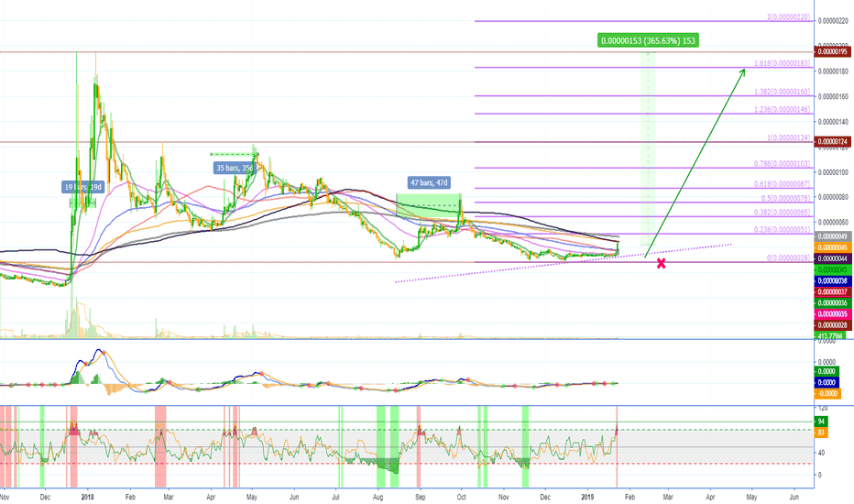Click the 2018 label on the time axis
Viewport: 854px width, 504px height.
(87, 497)
